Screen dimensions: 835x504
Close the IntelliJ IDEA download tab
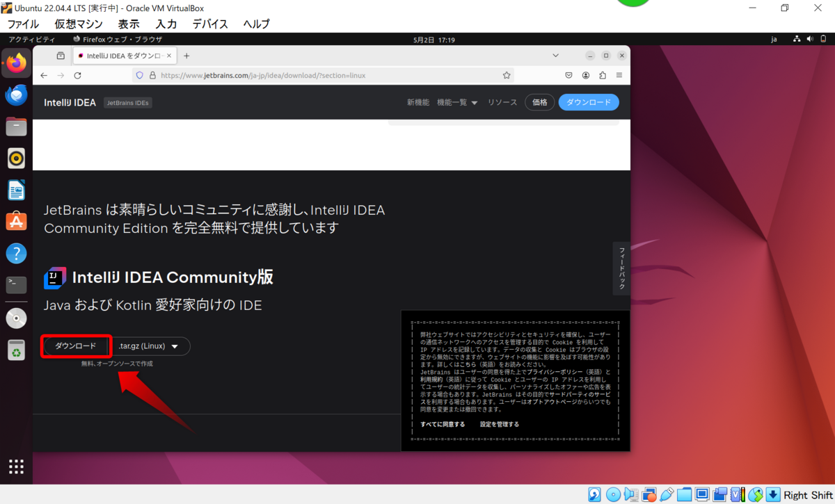(x=169, y=56)
